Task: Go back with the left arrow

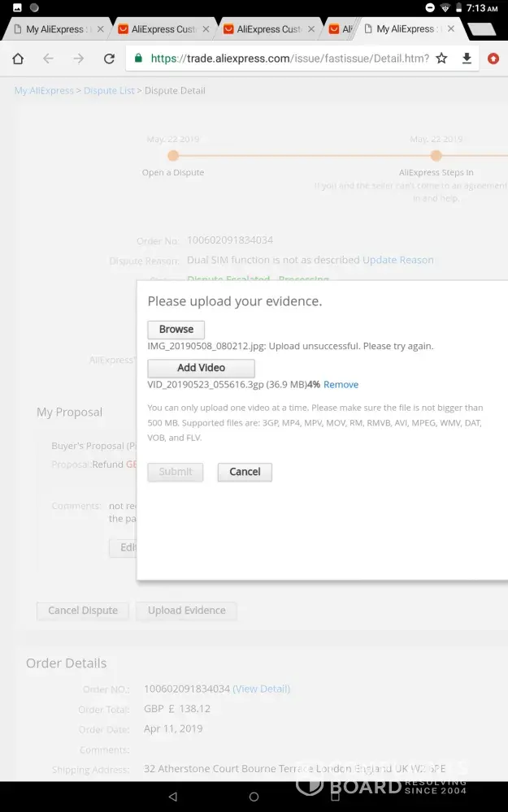Action: (48, 58)
